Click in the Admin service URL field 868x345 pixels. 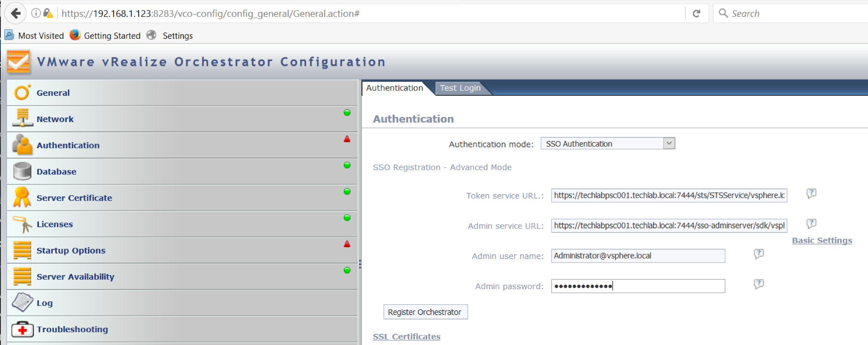[669, 226]
